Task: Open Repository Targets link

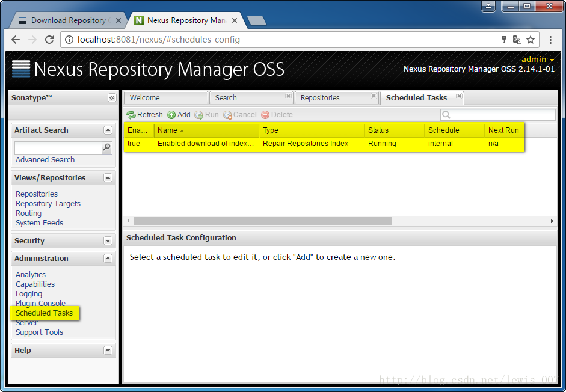Action: (x=48, y=204)
